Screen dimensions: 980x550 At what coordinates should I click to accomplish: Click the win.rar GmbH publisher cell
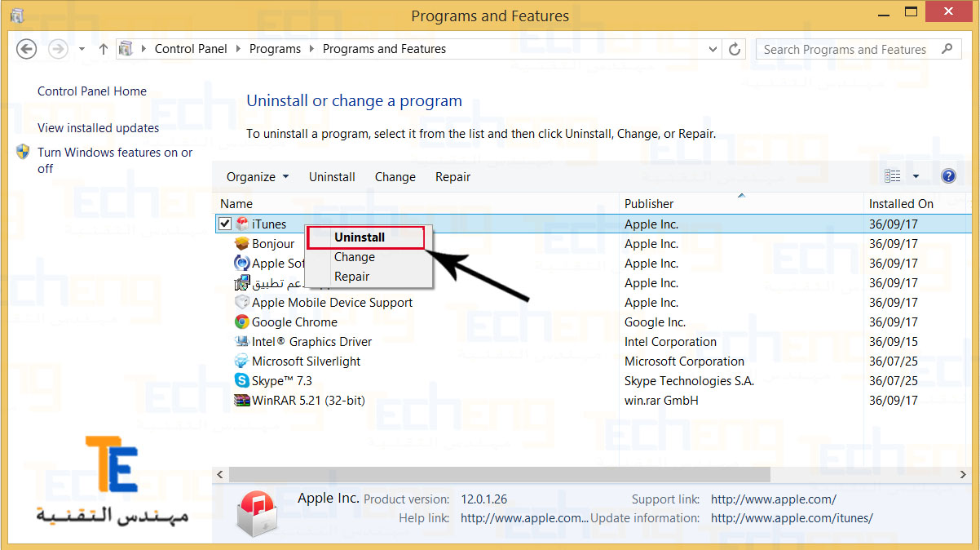[x=661, y=401]
